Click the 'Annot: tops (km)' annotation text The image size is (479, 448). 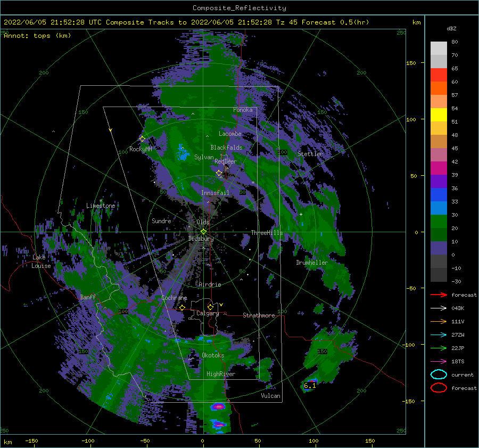point(37,36)
